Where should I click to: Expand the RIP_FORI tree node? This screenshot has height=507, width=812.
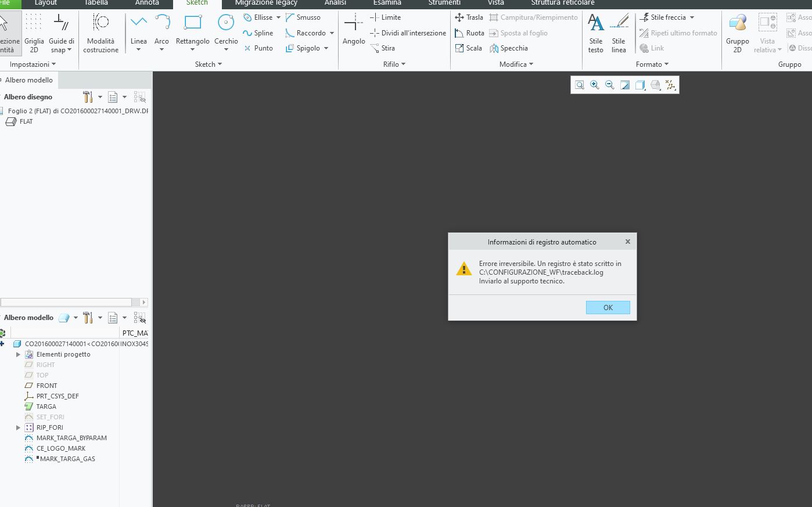[17, 427]
